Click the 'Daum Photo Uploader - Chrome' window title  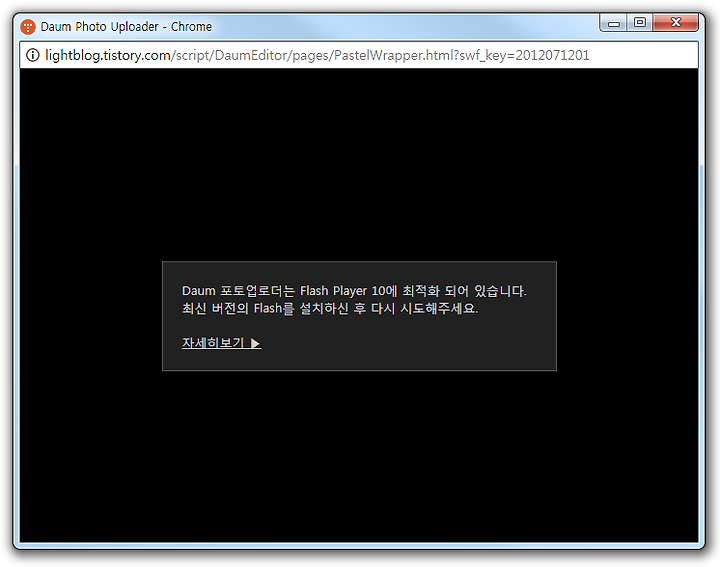[126, 27]
